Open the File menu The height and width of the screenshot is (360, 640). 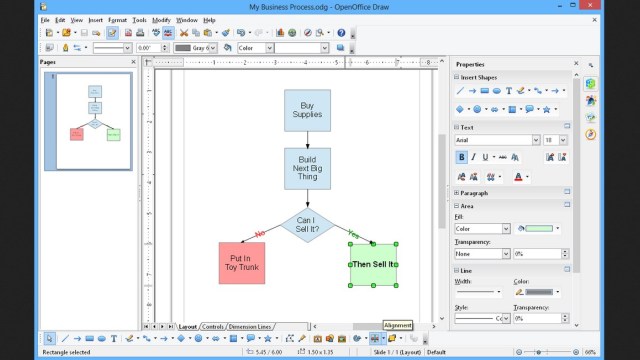(45, 20)
